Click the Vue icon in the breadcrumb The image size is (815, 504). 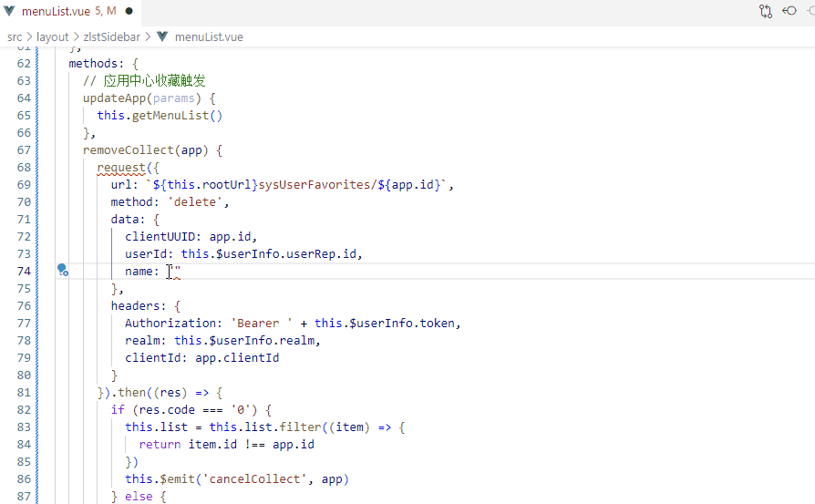click(x=162, y=37)
